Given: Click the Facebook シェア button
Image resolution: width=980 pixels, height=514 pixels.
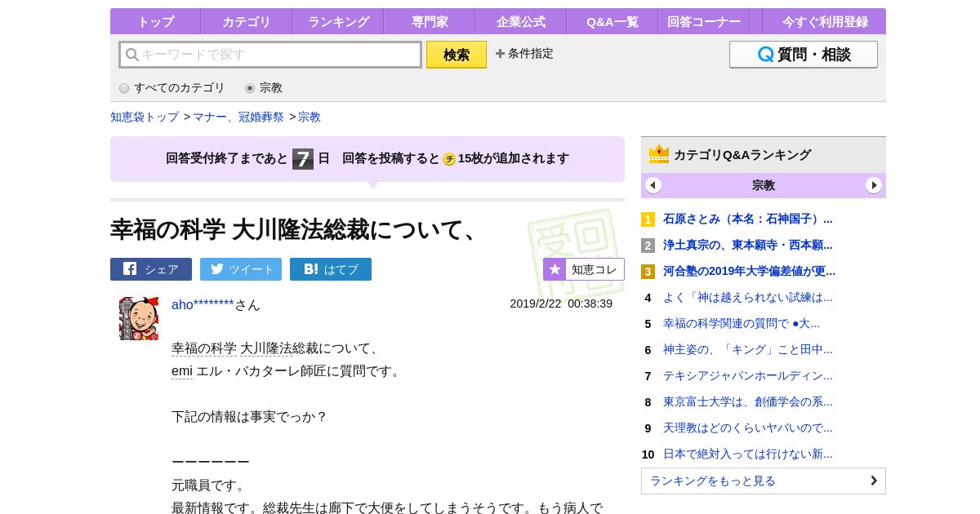Looking at the screenshot, I should [x=151, y=269].
